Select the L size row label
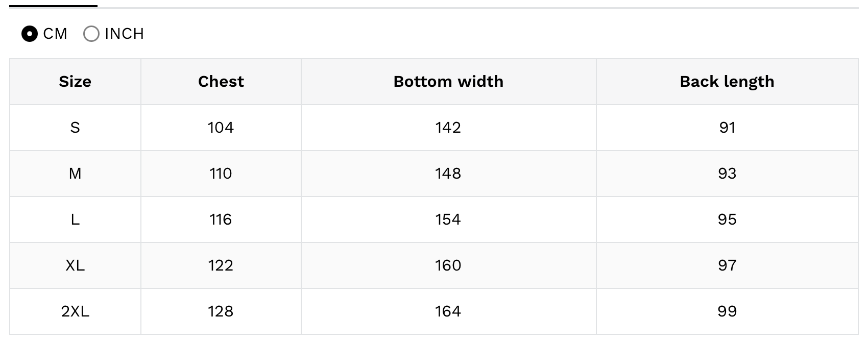This screenshot has height=341, width=868. click(x=75, y=220)
